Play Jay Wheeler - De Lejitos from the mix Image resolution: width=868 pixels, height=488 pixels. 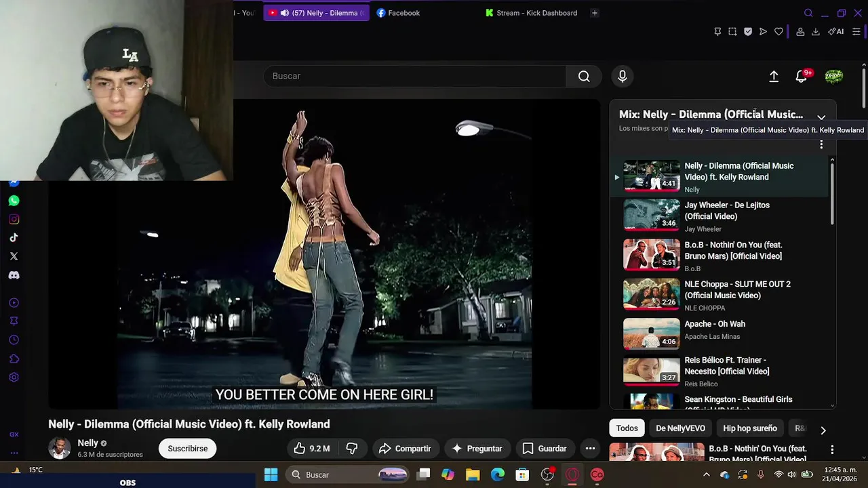719,216
